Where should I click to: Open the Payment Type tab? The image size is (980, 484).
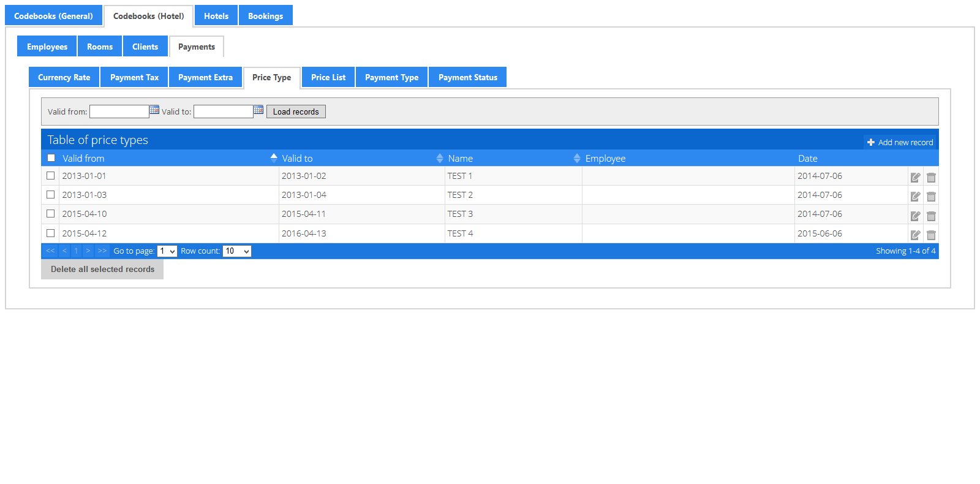[392, 77]
